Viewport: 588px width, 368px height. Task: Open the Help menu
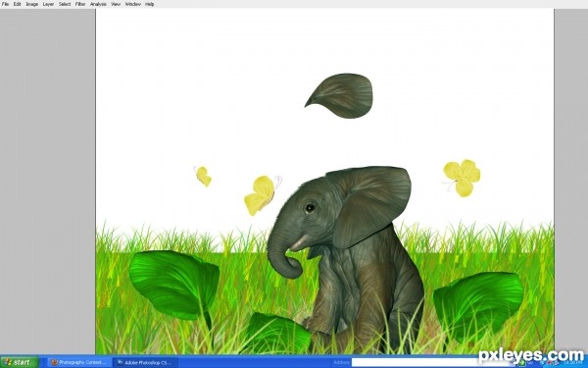[x=150, y=4]
